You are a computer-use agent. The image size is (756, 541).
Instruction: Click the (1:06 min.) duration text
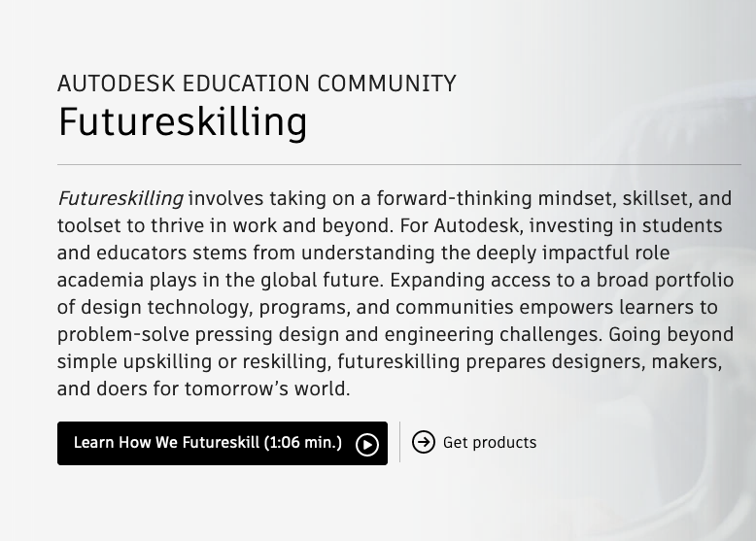[303, 442]
